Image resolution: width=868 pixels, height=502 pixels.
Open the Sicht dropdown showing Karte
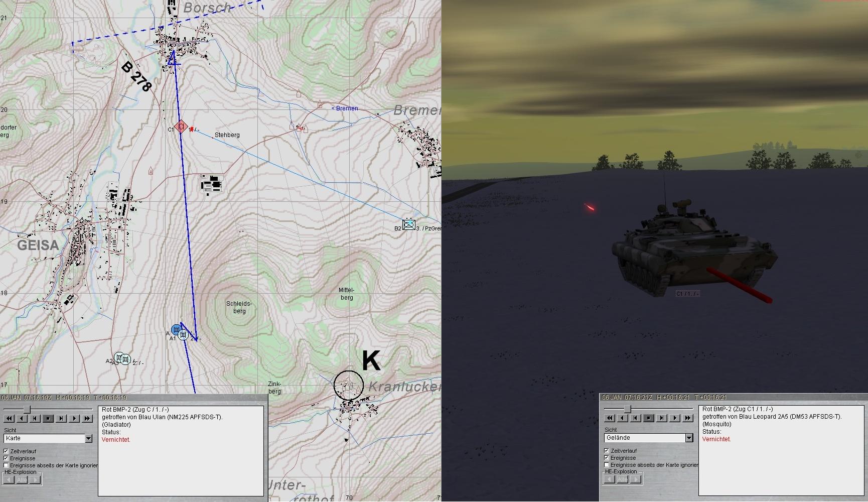pyautogui.click(x=88, y=439)
